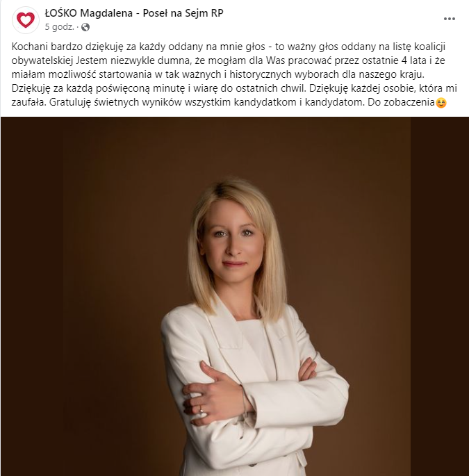This screenshot has height=476, width=469.
Task: Click the phrase "Do zobaczenia" in post text
Action: pos(402,103)
